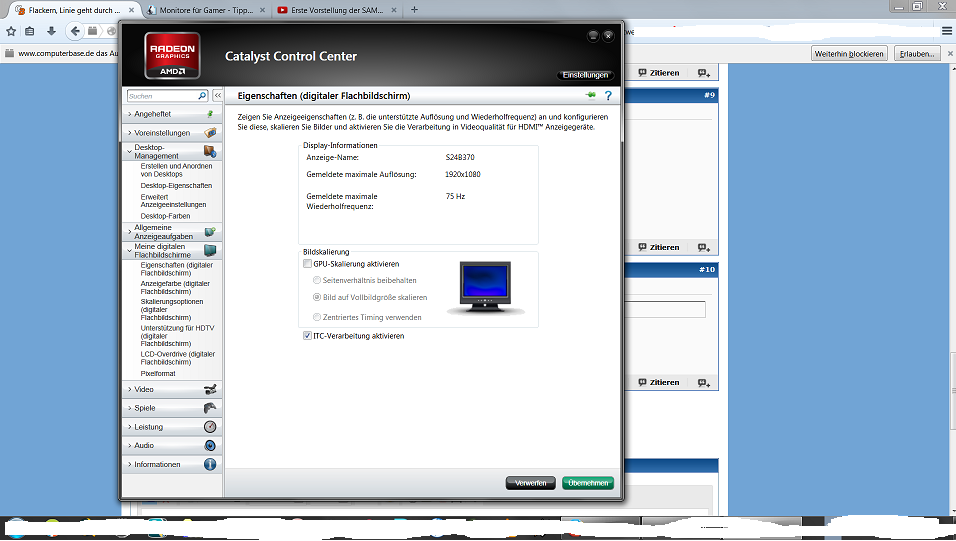The width and height of the screenshot is (956, 541).
Task: Click the Spiele gamepad icon in the sidebar
Action: 210,408
